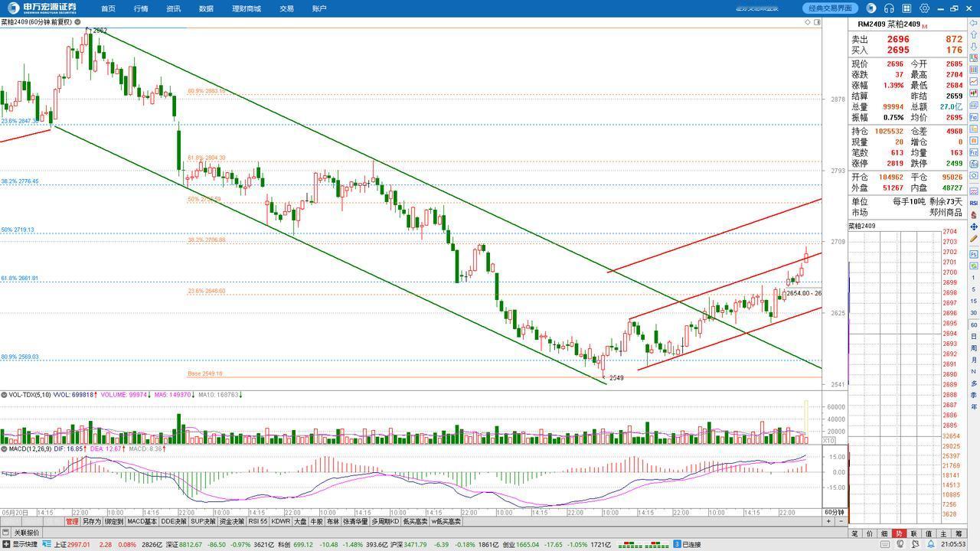
Task: Click the 2549 low price marker on chart
Action: 616,378
